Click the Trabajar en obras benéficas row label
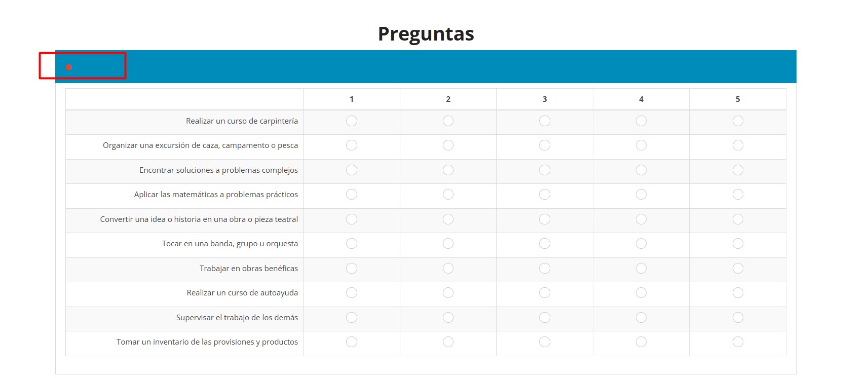Viewport: 868px width, 378px height. pos(249,269)
